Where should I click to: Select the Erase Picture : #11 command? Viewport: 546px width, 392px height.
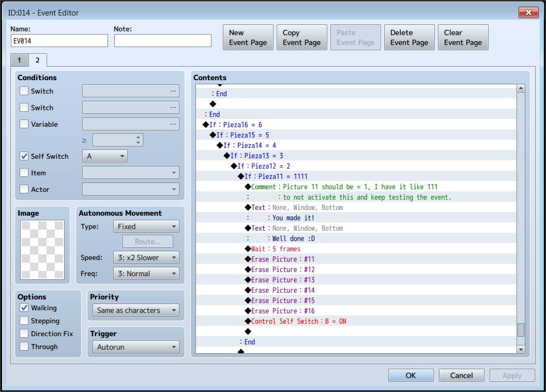click(356, 259)
